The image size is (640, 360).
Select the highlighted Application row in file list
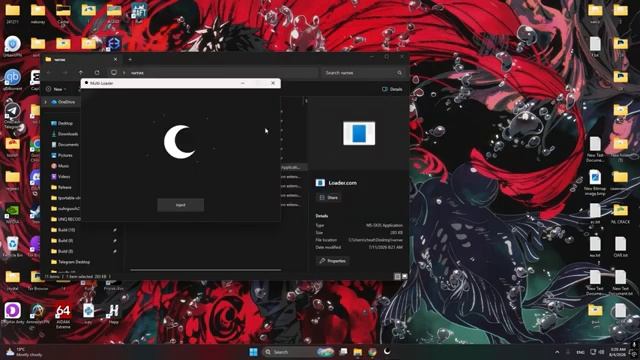[x=293, y=167]
